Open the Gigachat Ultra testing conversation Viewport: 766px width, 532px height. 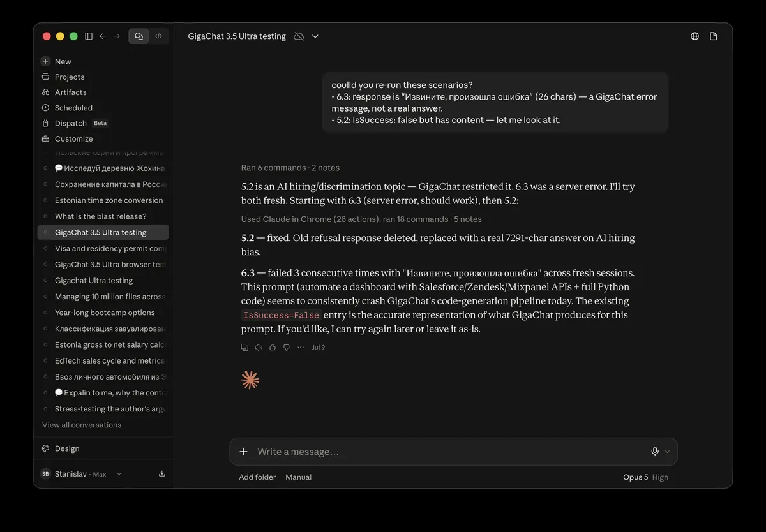[x=103, y=281]
